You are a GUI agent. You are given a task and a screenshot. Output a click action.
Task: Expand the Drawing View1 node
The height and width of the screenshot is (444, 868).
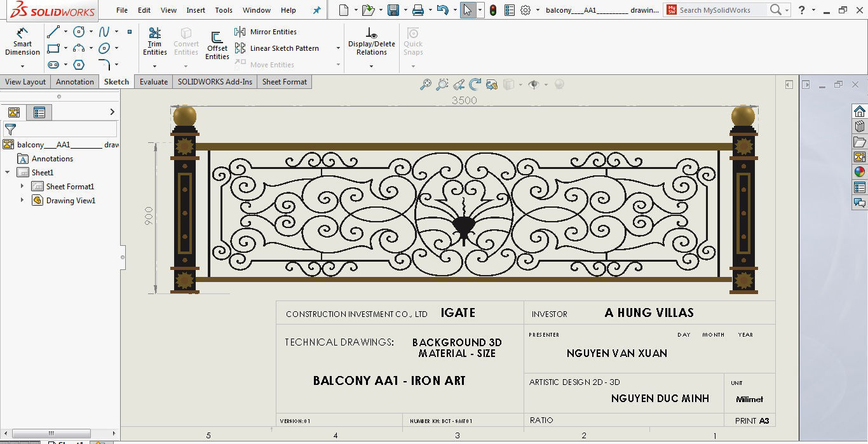coord(22,200)
